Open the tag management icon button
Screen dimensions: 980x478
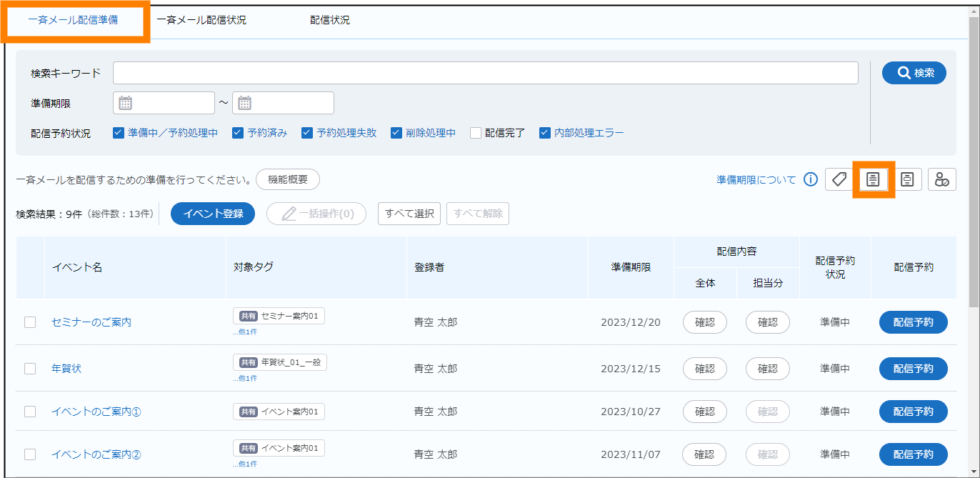[x=839, y=179]
